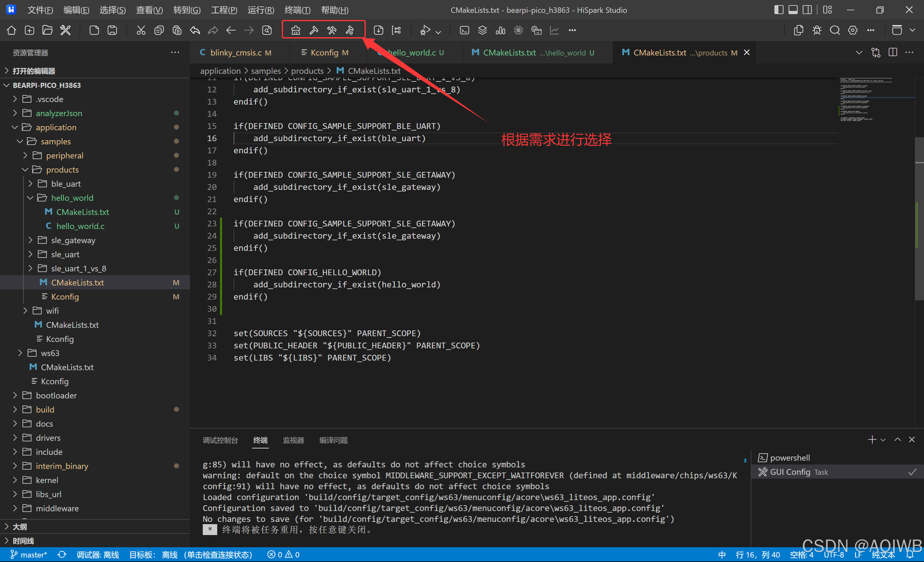Toggle primary sidebar layout icon
The width and height of the screenshot is (924, 562).
(778, 10)
